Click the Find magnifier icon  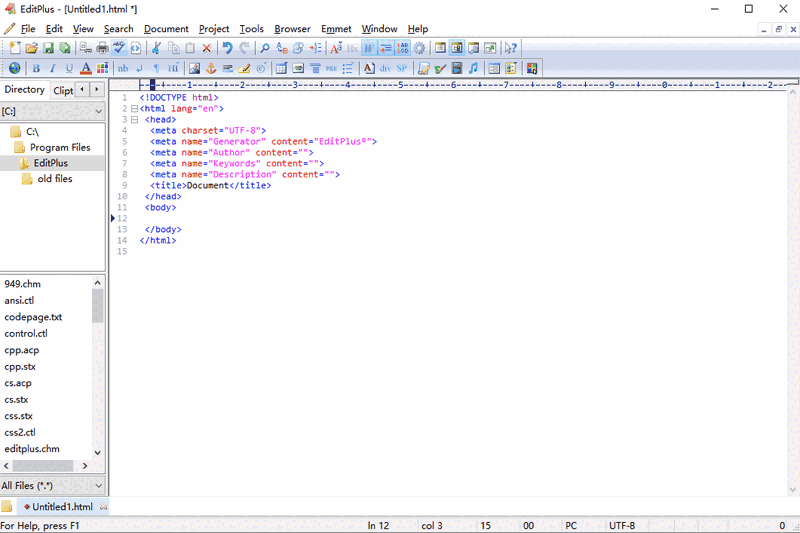pos(265,48)
